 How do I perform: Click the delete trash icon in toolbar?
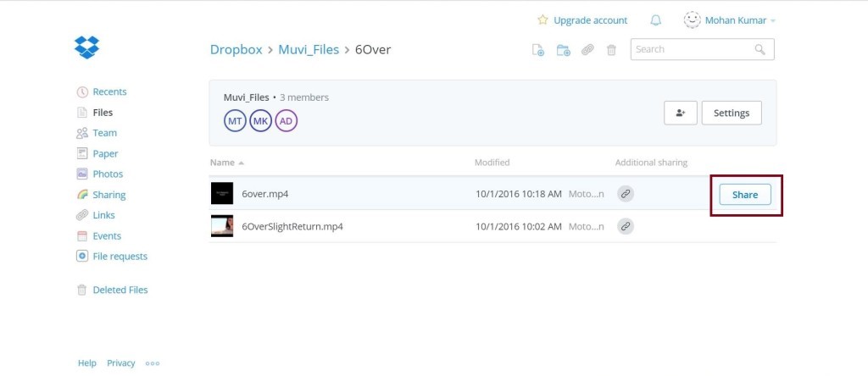tap(611, 50)
